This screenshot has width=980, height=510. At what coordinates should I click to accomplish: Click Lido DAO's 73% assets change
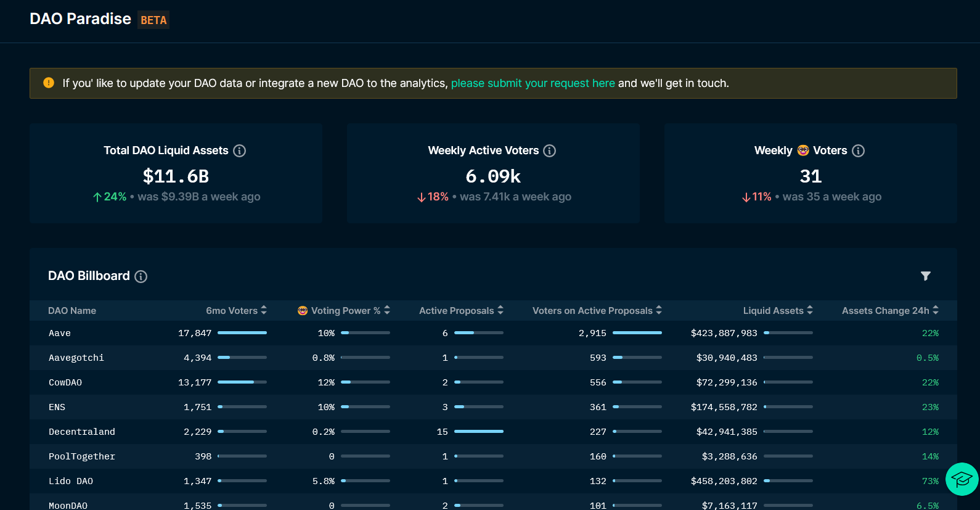tap(930, 481)
